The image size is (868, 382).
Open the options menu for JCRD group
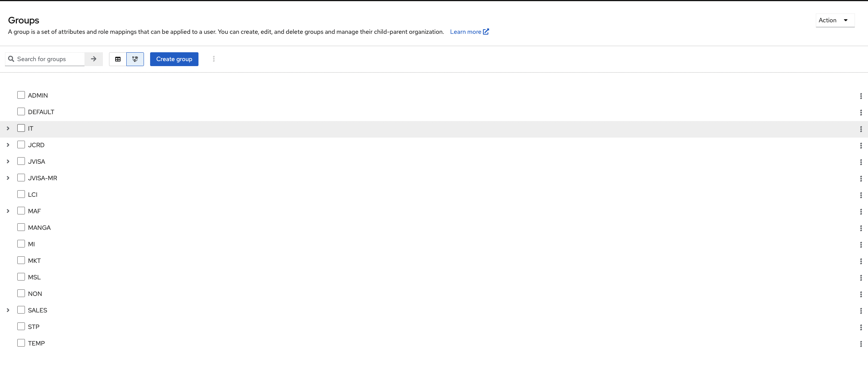(861, 146)
